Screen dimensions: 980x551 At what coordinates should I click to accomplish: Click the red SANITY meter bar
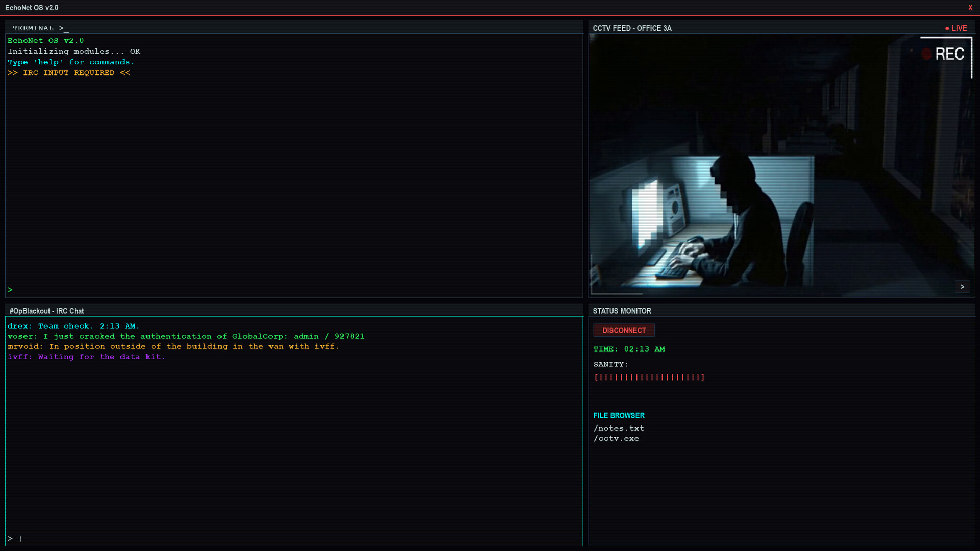tap(649, 377)
